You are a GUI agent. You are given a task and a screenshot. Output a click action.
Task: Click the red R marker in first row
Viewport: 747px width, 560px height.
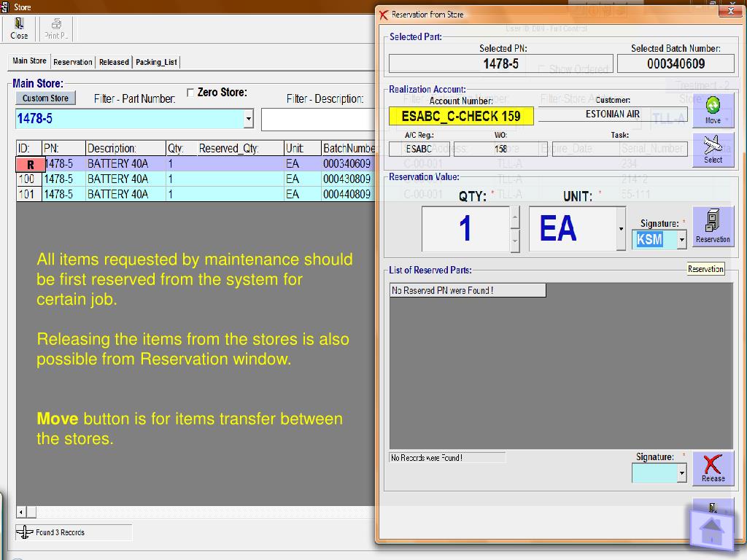point(30,164)
